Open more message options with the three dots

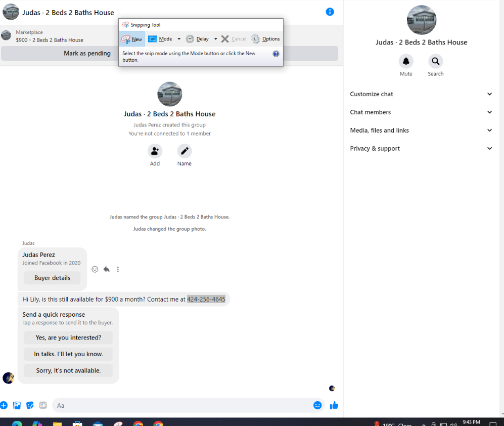point(118,269)
